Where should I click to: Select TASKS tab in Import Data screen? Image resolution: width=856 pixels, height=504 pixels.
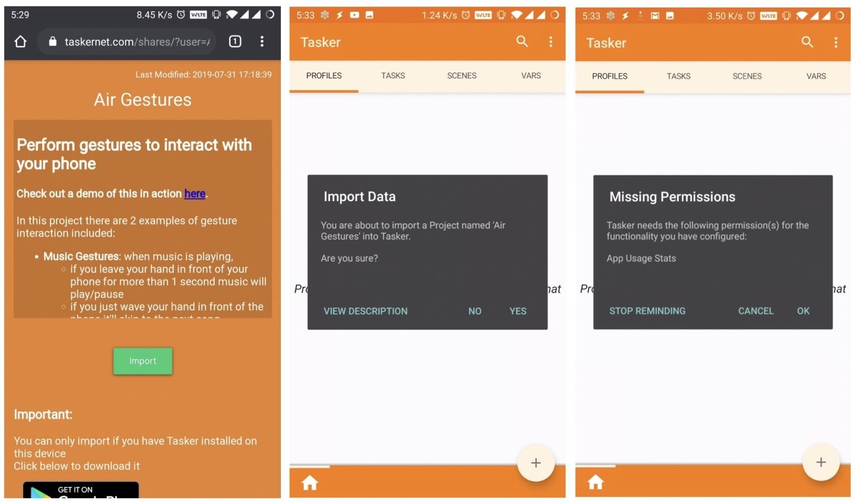393,76
